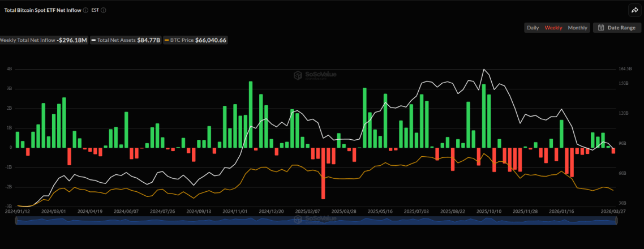
Task: Click the EST timezone label
Action: tap(95, 10)
